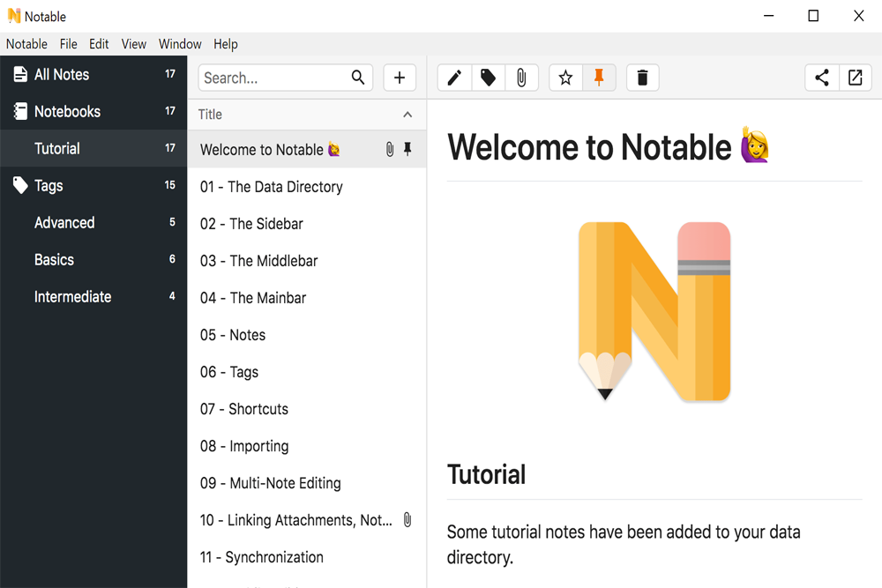This screenshot has width=882, height=588.
Task: Open the File menu
Action: [x=69, y=44]
